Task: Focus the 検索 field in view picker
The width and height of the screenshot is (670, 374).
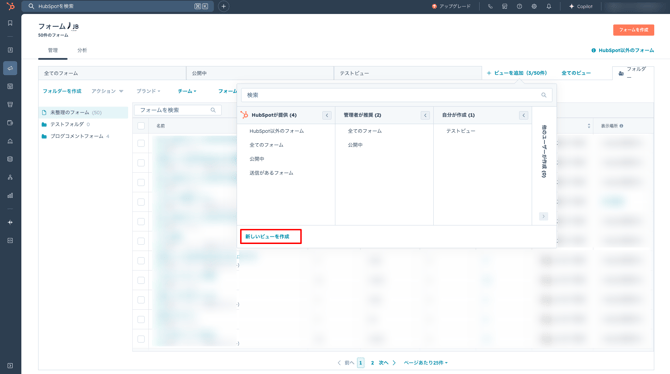Action: tap(397, 95)
